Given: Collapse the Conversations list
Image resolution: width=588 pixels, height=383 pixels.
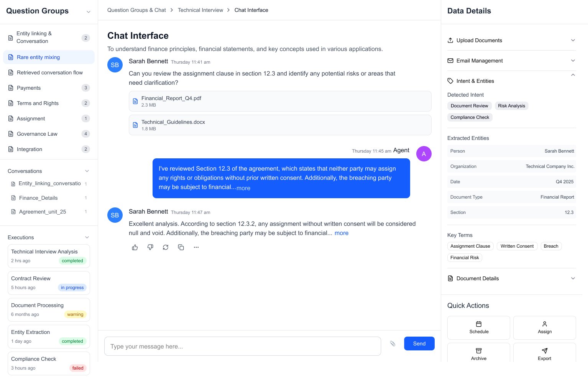Looking at the screenshot, I should coord(87,171).
